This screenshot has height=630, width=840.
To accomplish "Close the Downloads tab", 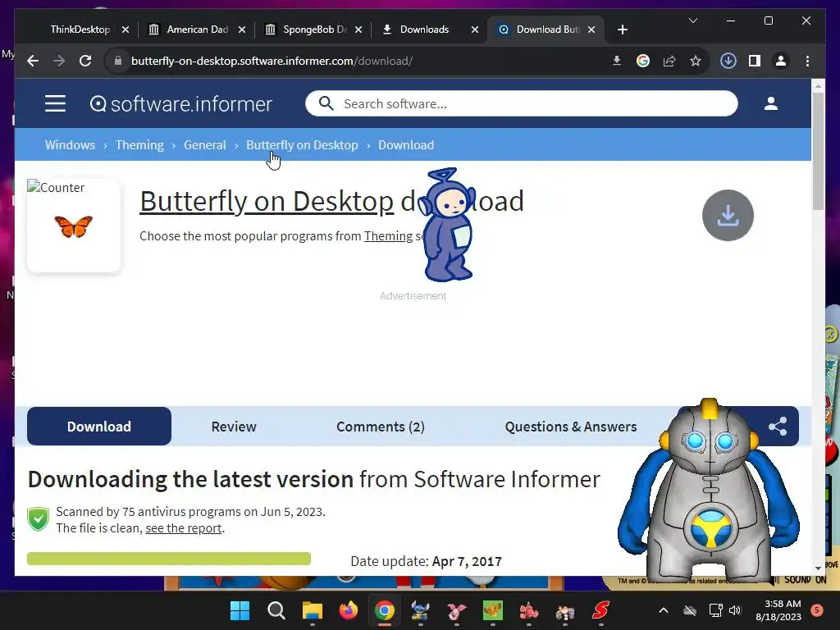I will 475,30.
